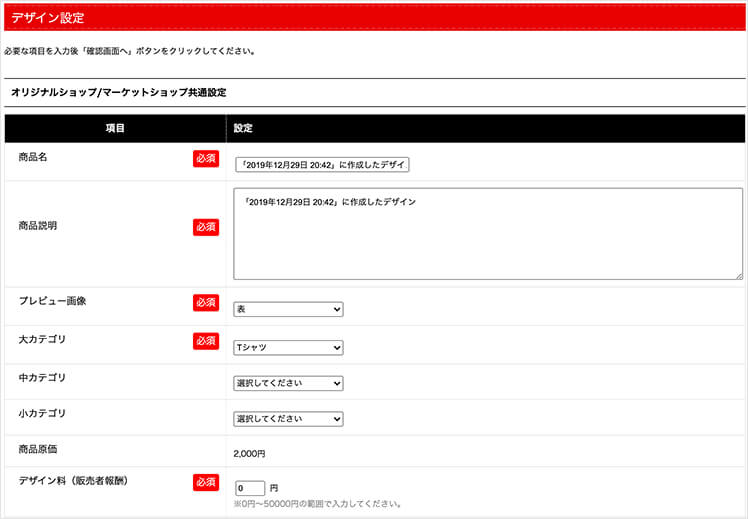Open the プレビュー画像 dropdown showing 表
Viewport: 748px width, 519px height.
[x=288, y=310]
